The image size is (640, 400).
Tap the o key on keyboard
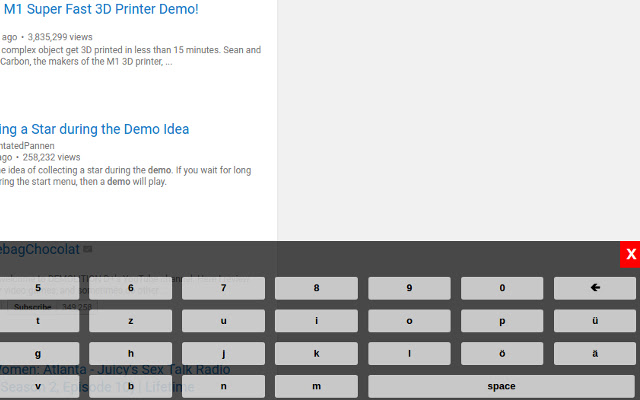(409, 321)
